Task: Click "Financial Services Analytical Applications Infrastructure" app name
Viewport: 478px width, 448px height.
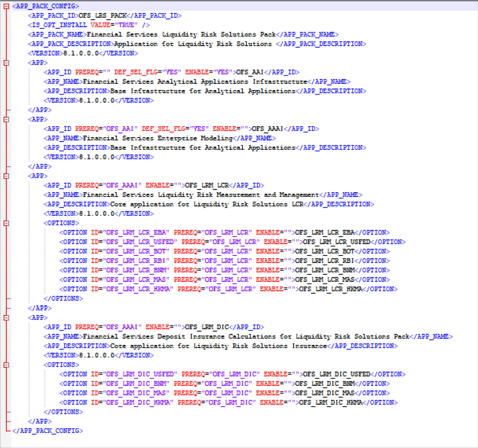Action: click(x=195, y=82)
